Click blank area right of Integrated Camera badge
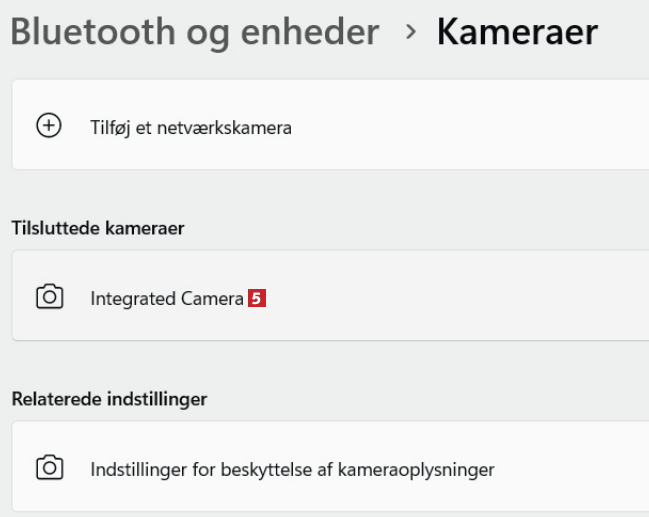The width and height of the screenshot is (649, 517). [450, 297]
